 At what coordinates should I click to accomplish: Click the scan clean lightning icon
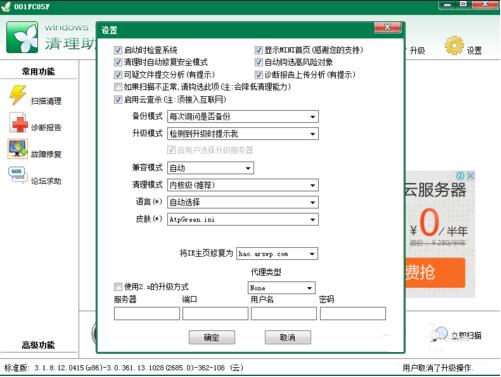pos(18,95)
